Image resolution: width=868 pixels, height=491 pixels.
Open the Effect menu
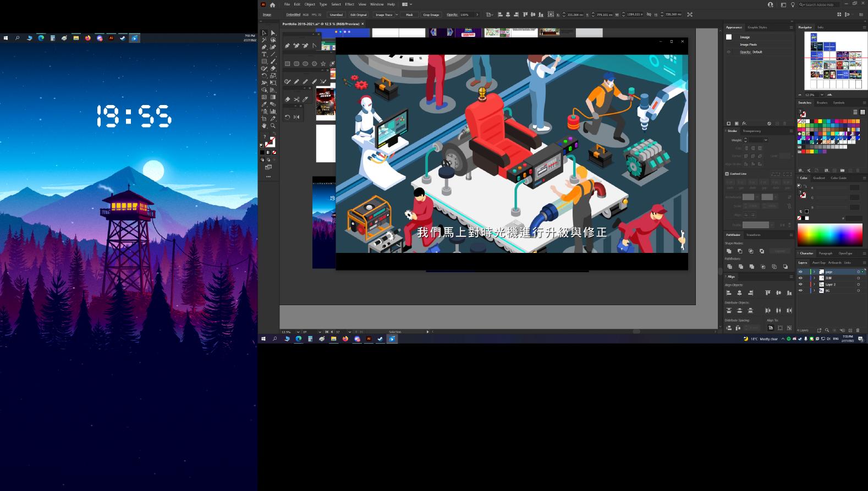click(349, 4)
